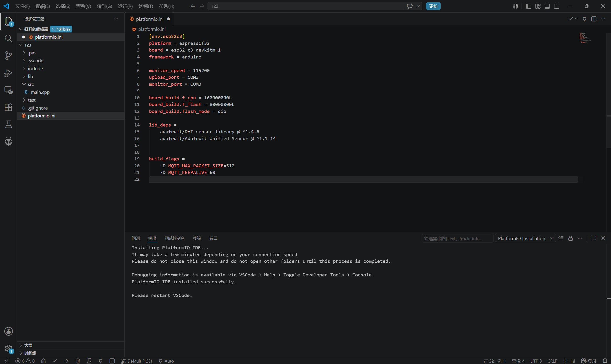Image resolution: width=611 pixels, height=364 pixels.
Task: Open PlatformIO Installation output channel dropdown
Action: [525, 238]
